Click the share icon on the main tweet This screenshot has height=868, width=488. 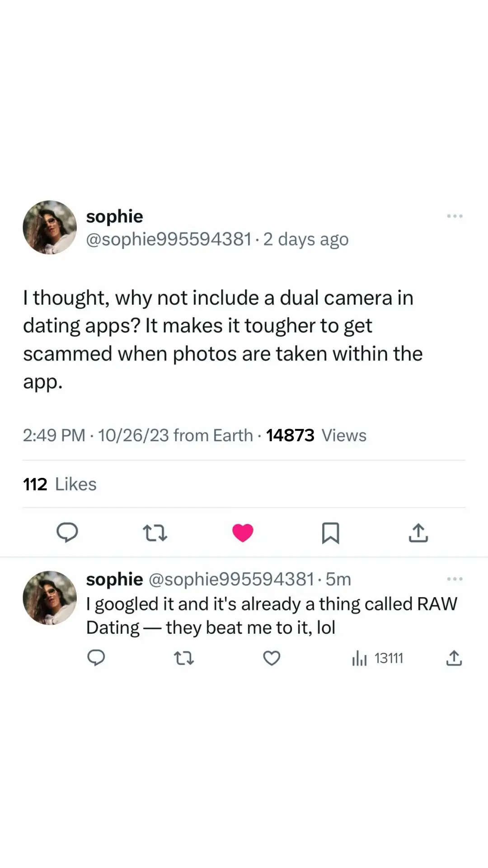click(x=418, y=533)
